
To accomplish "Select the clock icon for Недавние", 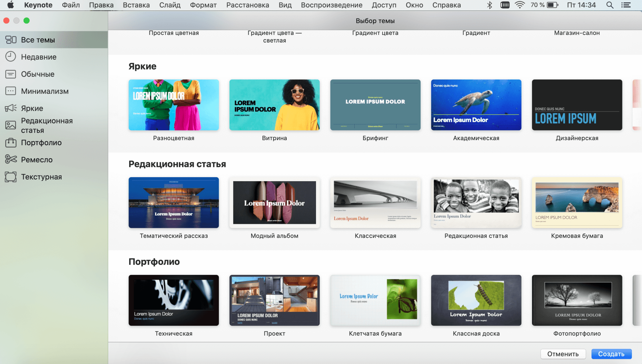I will (x=11, y=56).
